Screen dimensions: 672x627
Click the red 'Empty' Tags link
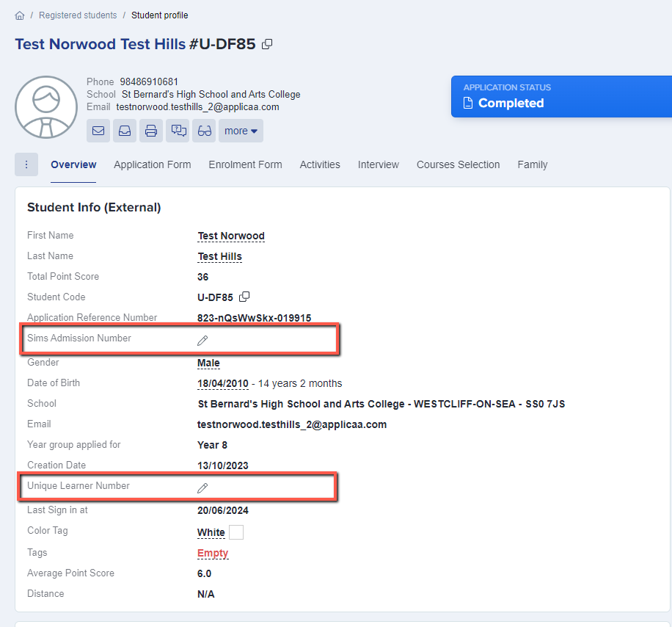click(213, 553)
